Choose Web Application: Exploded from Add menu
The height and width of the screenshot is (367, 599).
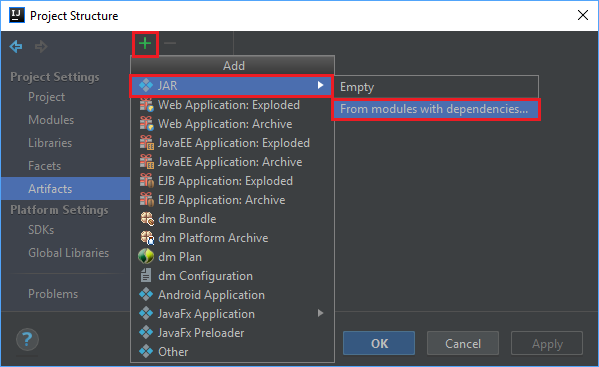pos(232,105)
